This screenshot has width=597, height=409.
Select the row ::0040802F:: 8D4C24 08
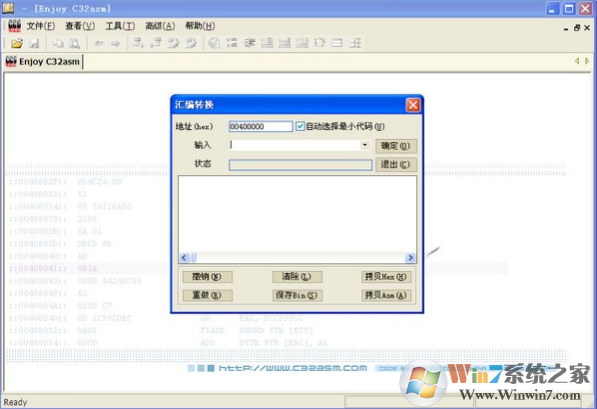pyautogui.click(x=65, y=182)
